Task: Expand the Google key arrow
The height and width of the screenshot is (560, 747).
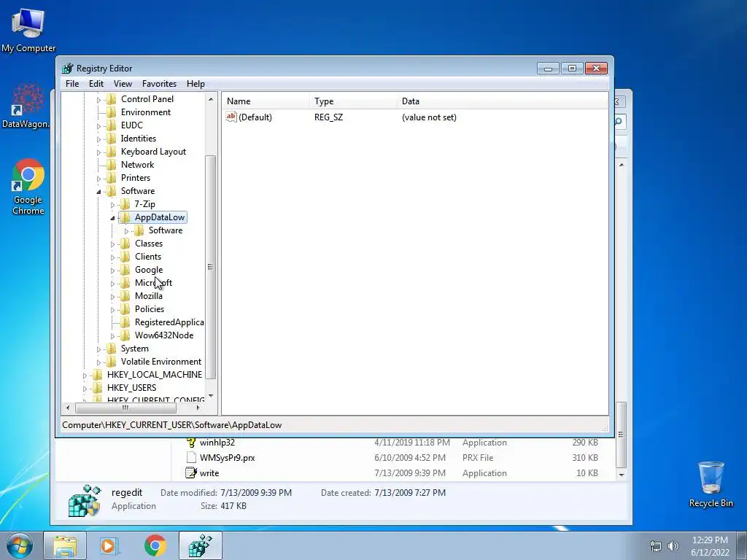Action: (x=112, y=271)
